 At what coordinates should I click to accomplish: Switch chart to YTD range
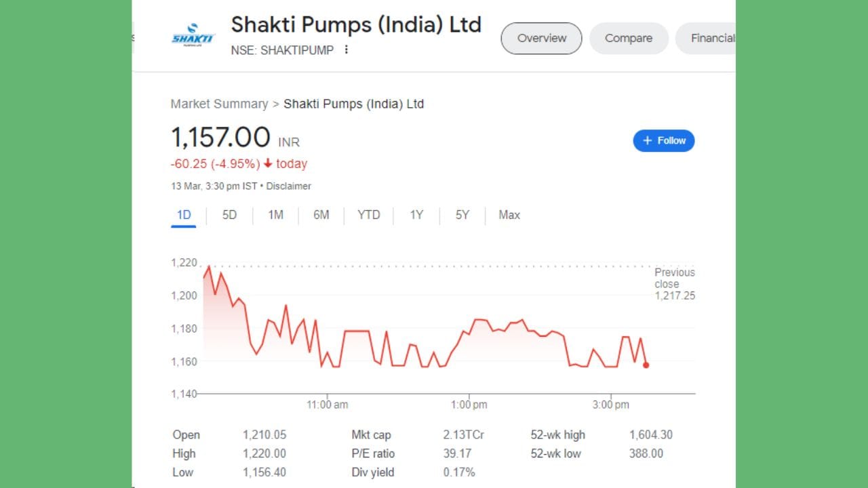coord(368,215)
